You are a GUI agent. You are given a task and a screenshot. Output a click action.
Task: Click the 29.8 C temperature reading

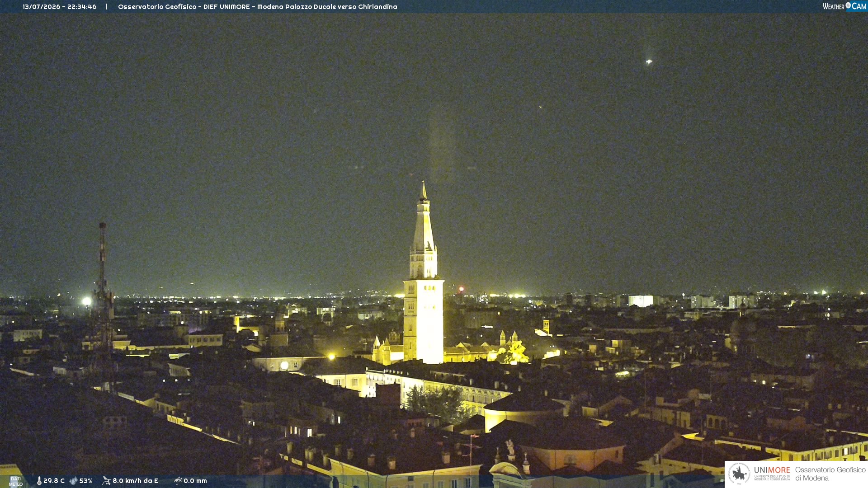coord(54,481)
